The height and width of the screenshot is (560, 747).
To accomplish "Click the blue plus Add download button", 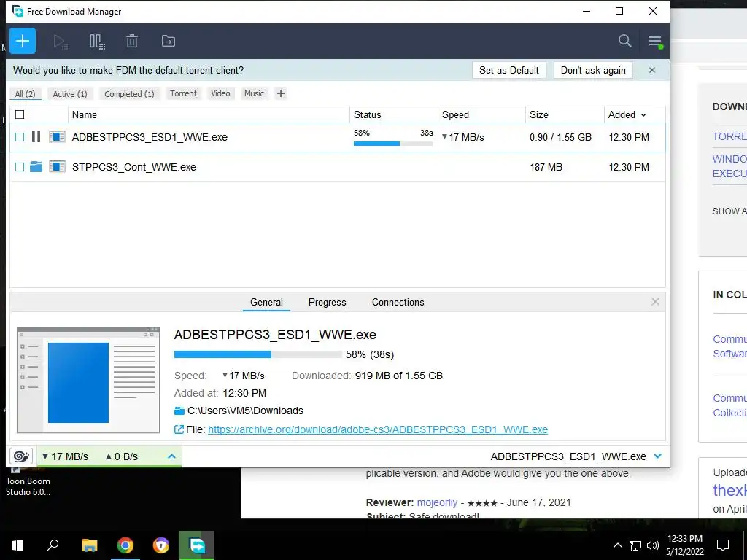I will click(23, 41).
